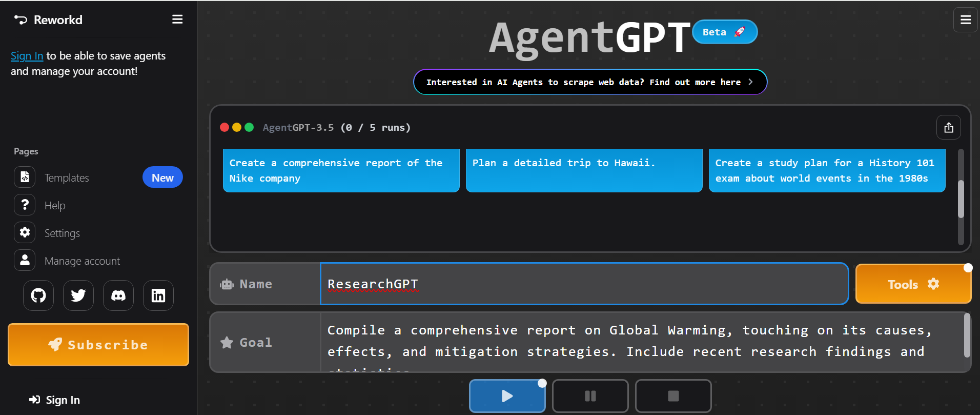Select the Nike company report example
This screenshot has height=415, width=980.
(341, 170)
